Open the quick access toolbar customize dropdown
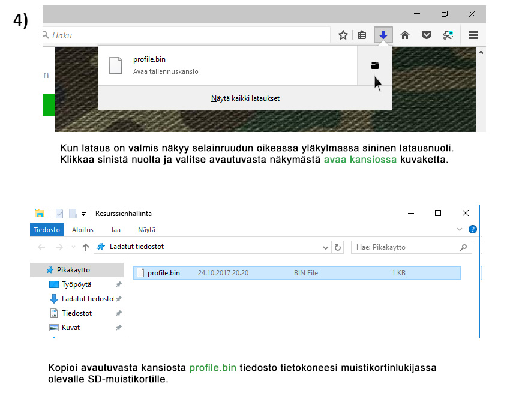The height and width of the screenshot is (420, 510). pyautogui.click(x=84, y=214)
